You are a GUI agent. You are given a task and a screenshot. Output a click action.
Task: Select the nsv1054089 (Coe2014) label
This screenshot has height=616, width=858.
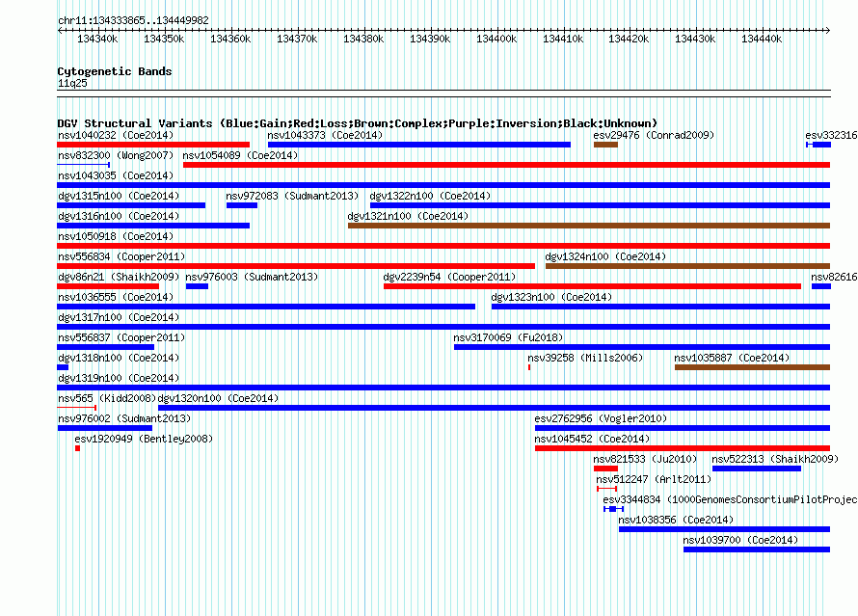[x=240, y=155]
